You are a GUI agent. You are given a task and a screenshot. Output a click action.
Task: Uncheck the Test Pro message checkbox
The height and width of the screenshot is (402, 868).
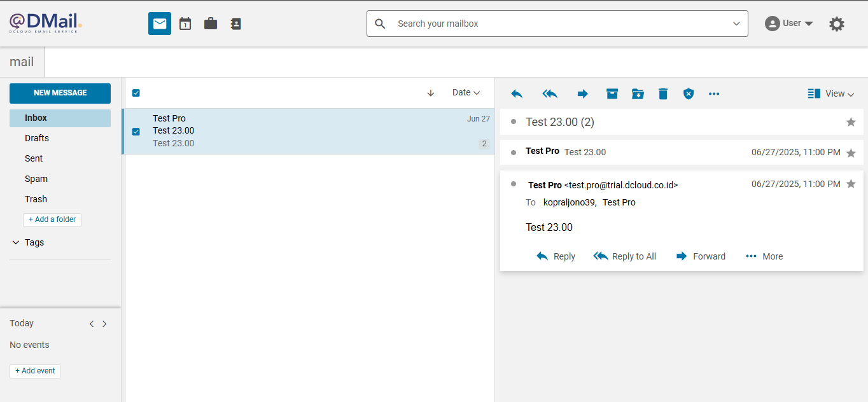point(136,132)
